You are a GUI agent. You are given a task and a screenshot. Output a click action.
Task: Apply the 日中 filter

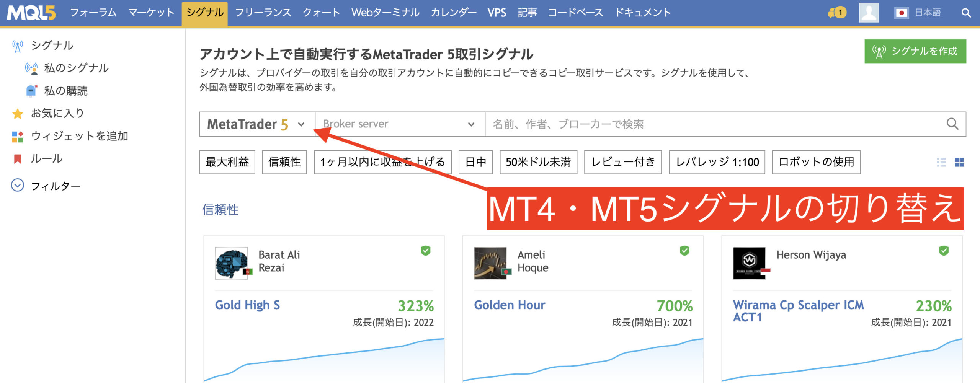[x=476, y=162]
